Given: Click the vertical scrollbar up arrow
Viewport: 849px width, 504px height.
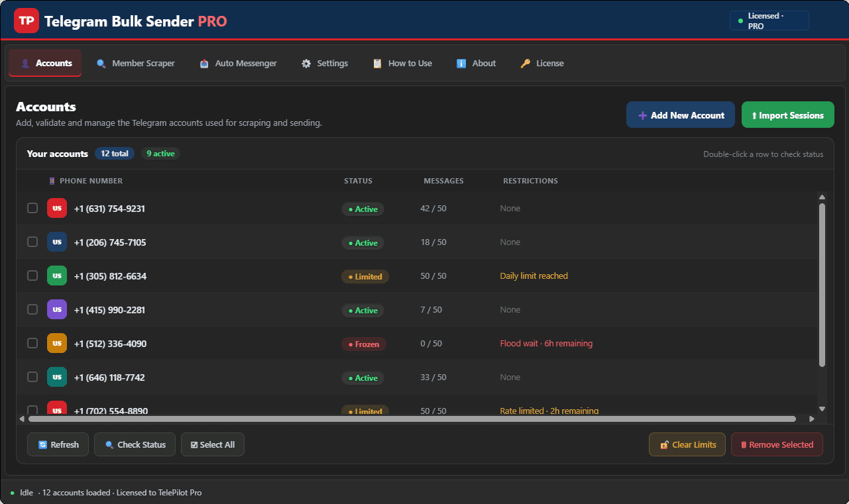Looking at the screenshot, I should click(822, 197).
